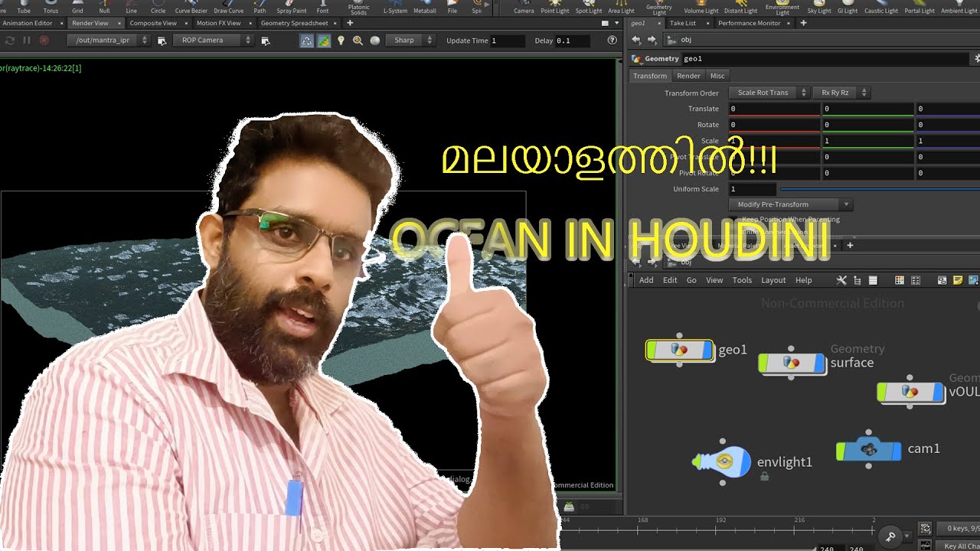
Task: Click the wrench and hammer network icon
Action: (841, 280)
